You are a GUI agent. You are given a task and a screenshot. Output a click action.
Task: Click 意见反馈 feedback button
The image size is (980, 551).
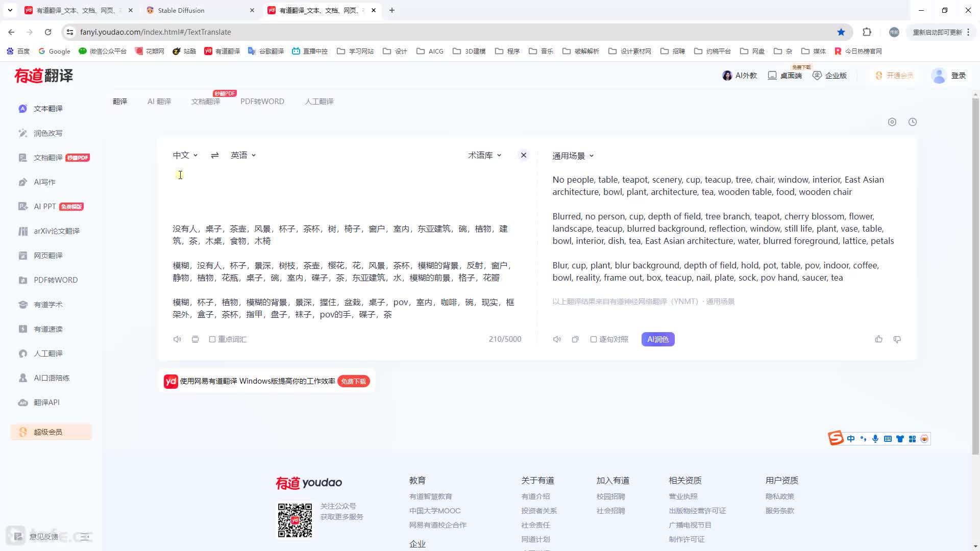point(37,536)
